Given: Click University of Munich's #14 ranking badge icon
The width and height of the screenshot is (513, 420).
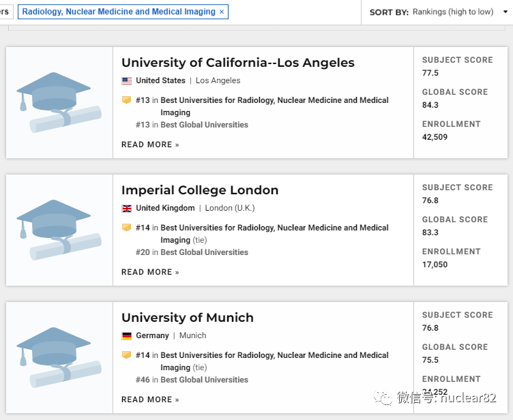Looking at the screenshot, I should coord(126,355).
